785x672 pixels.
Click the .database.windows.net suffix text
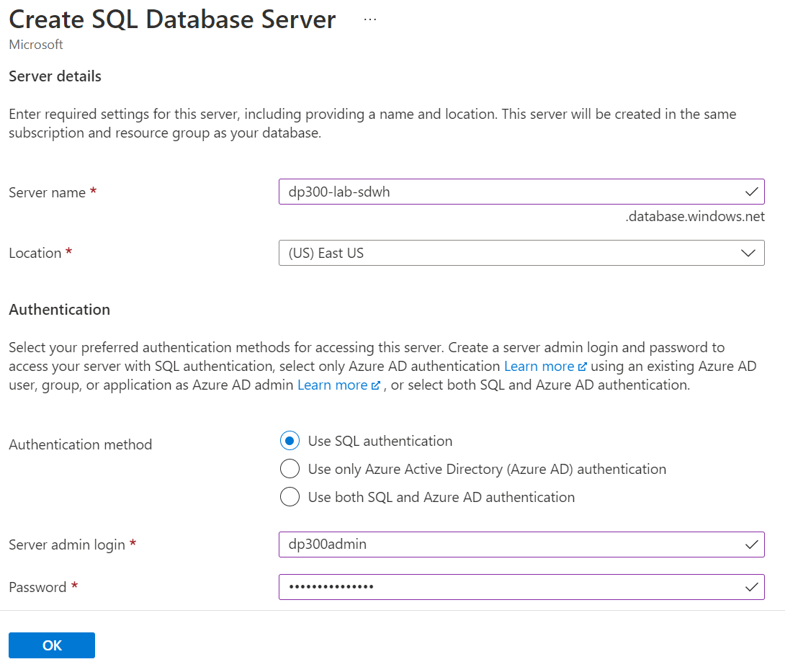point(695,218)
